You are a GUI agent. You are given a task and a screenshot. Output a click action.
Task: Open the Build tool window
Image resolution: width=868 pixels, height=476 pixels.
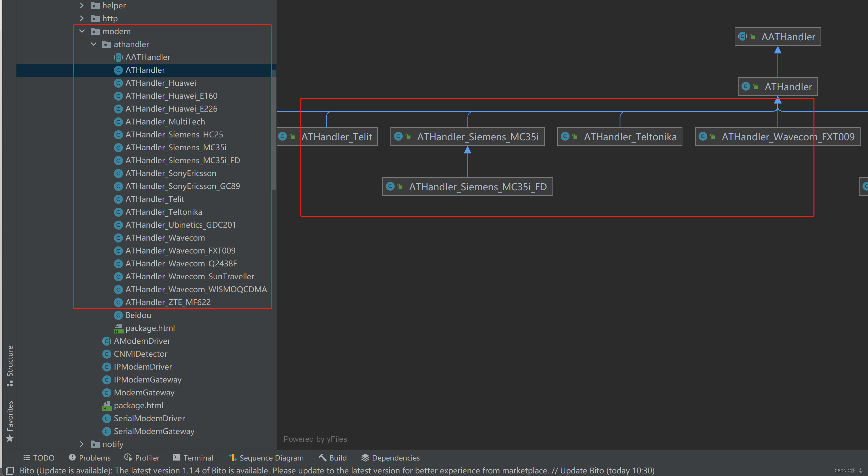[333, 458]
